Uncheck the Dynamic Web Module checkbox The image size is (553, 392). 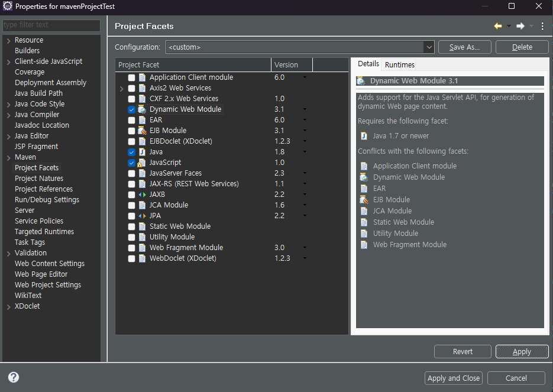pos(131,109)
